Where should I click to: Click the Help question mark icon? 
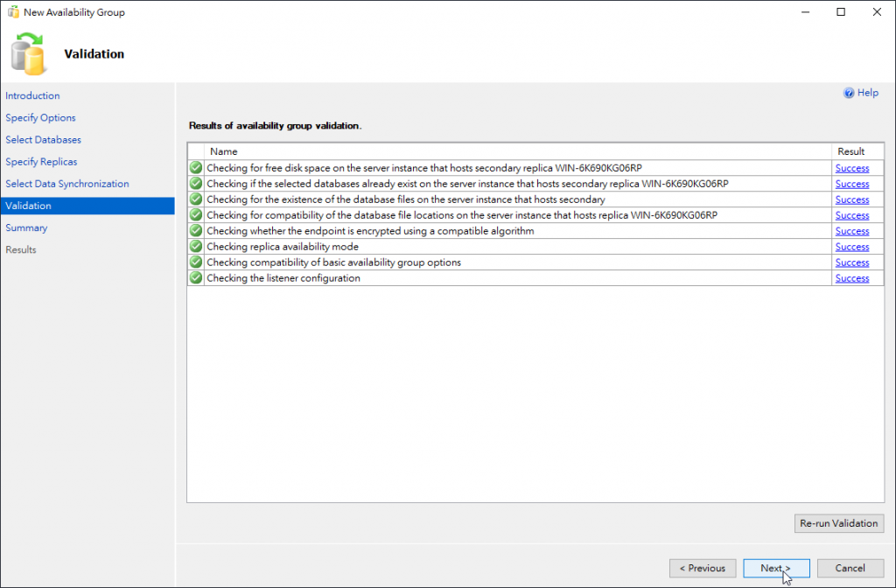tap(848, 93)
